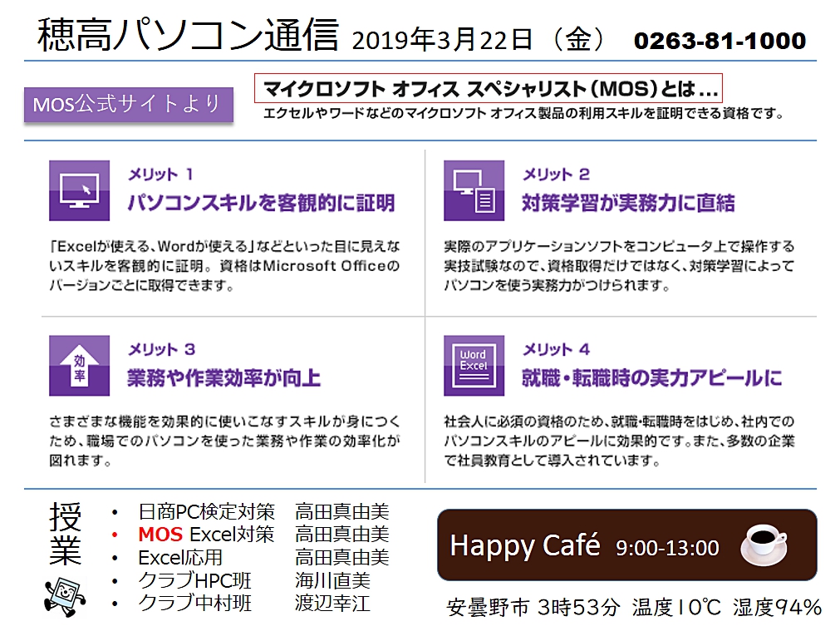Viewport: 840px width, 631px height.
Task: Click the heading パソコンスキルを客観的に証明
Action: [260, 203]
